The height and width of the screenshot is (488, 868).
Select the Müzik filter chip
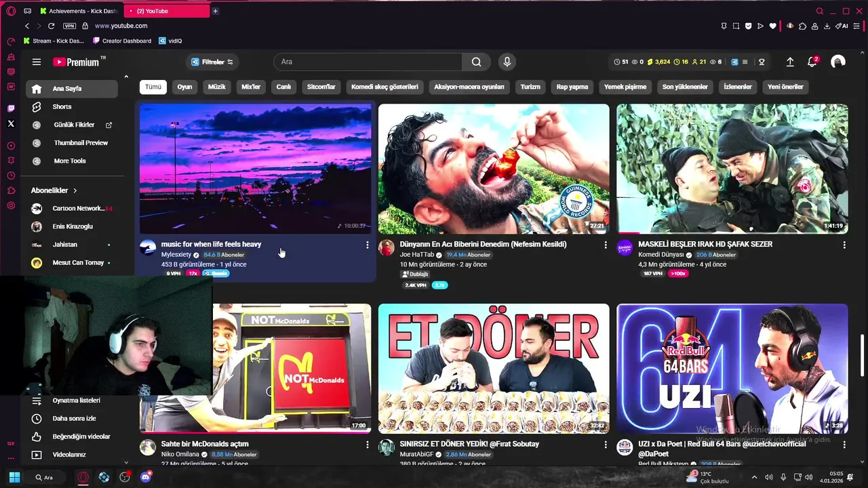216,87
